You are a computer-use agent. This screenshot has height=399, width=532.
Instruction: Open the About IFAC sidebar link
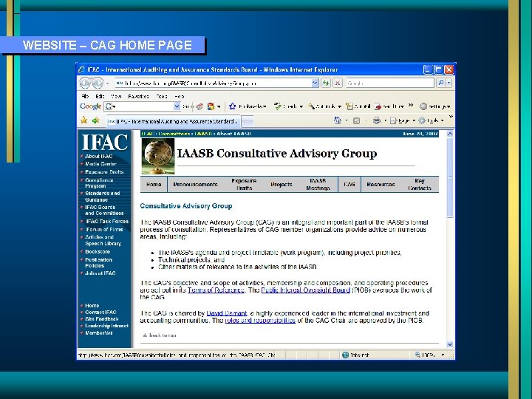[x=99, y=157]
